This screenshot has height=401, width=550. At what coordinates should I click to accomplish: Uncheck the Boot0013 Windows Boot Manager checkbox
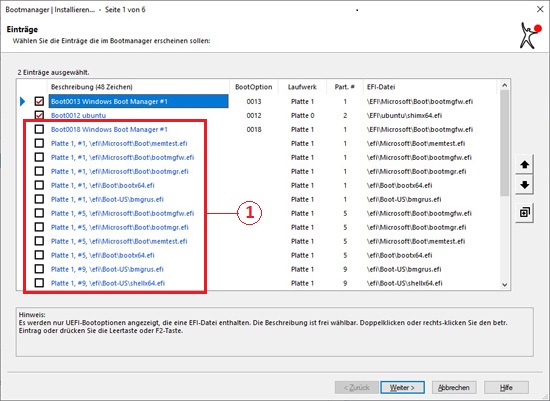(x=39, y=101)
